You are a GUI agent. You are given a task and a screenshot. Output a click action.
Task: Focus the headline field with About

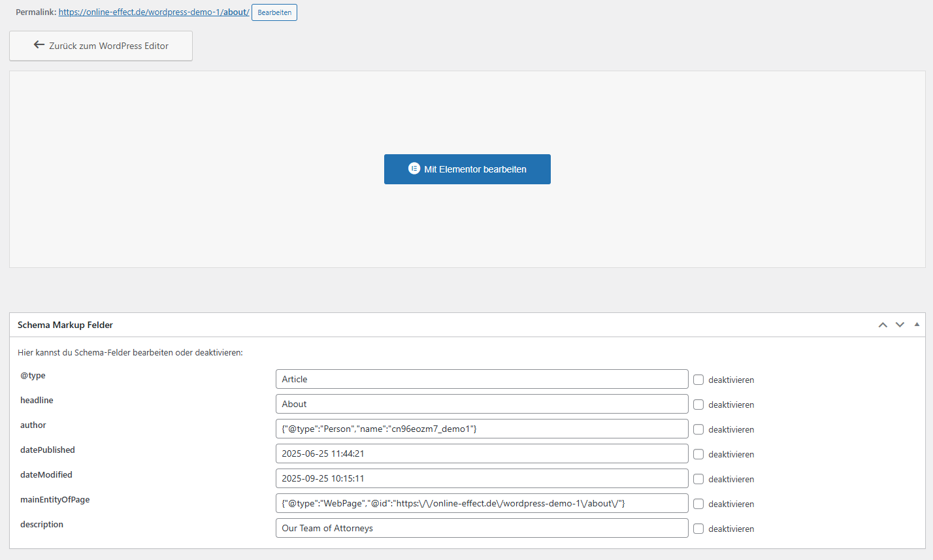pyautogui.click(x=482, y=404)
